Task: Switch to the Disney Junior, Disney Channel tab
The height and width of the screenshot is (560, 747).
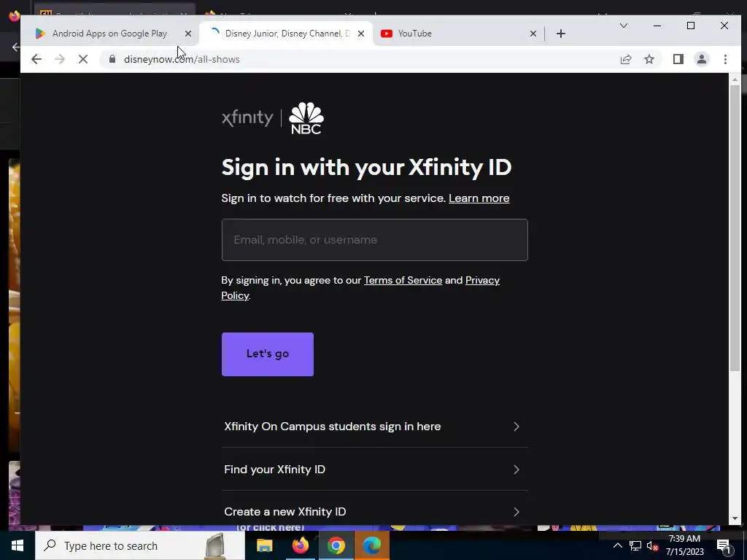Action: pos(286,34)
